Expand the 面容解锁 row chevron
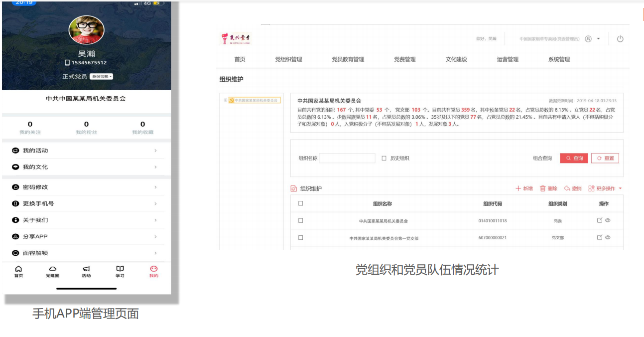 click(x=155, y=253)
